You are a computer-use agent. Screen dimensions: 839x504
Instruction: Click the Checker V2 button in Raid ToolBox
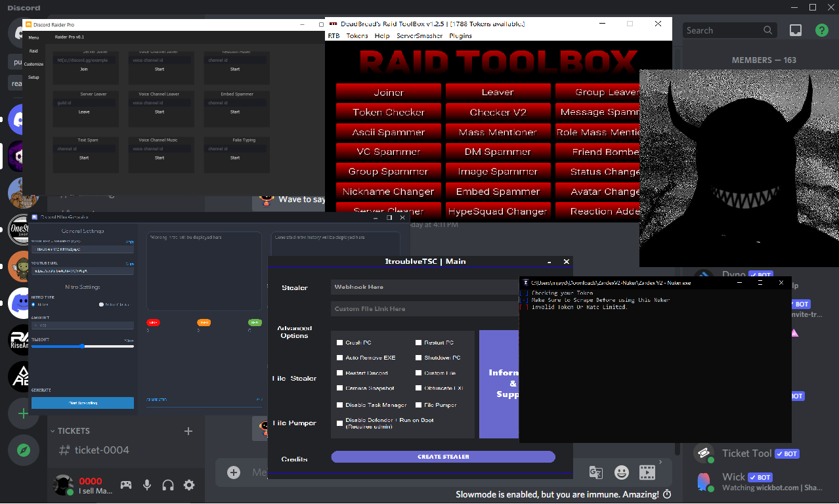point(498,112)
